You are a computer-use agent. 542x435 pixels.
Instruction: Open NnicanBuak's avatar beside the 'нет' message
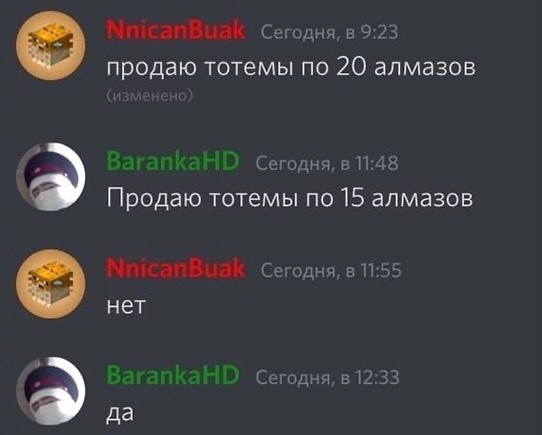click(50, 284)
